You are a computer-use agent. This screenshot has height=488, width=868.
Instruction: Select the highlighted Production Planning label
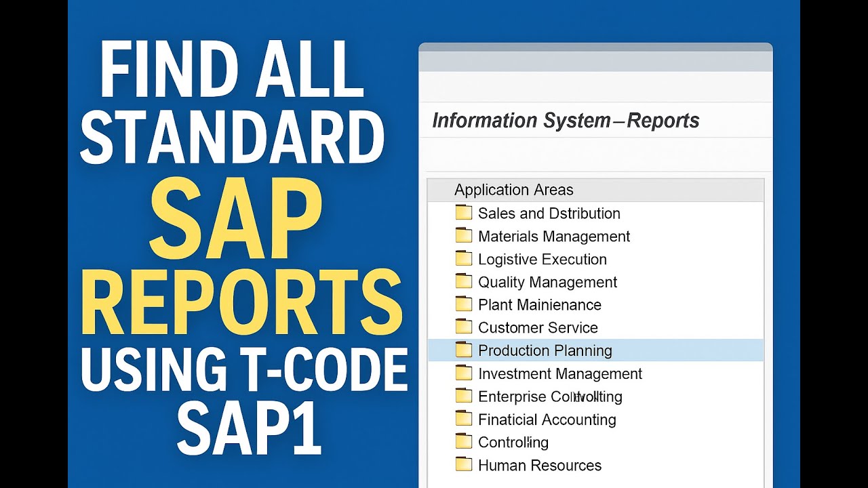click(545, 351)
